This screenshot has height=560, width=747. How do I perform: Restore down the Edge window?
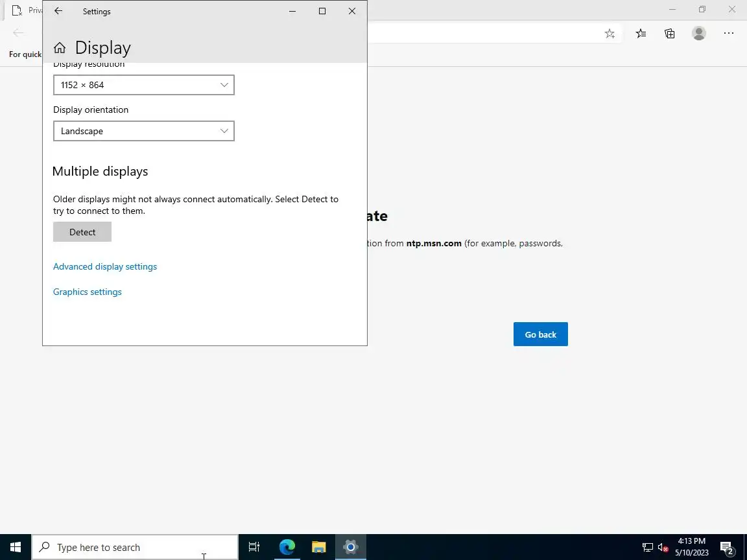click(x=702, y=10)
